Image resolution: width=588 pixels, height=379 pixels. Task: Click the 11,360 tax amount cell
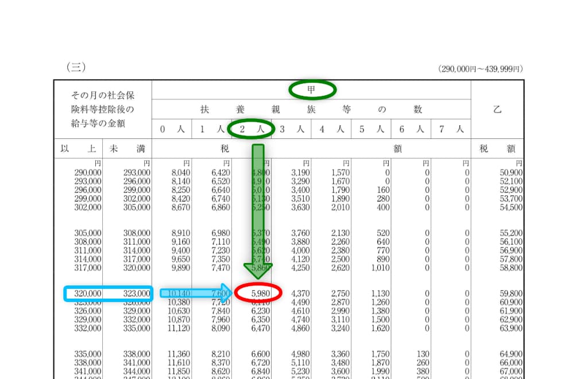[x=179, y=354]
